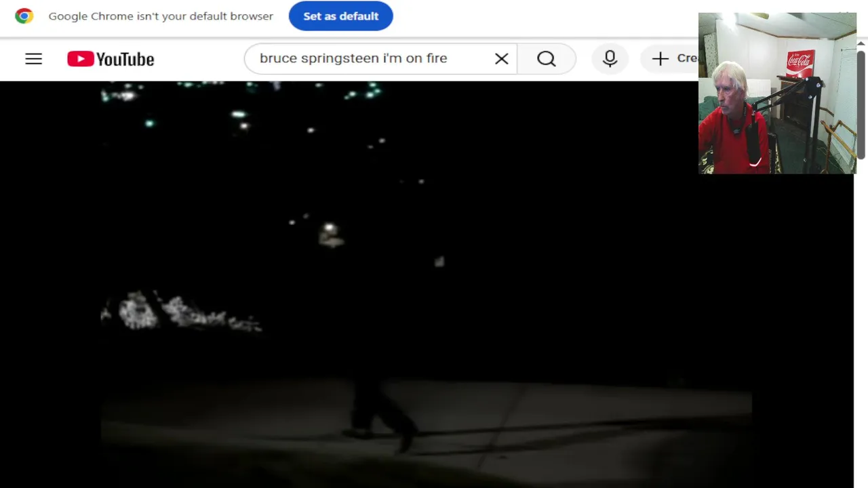
Task: Run search with magnifying glass button
Action: coord(547,59)
